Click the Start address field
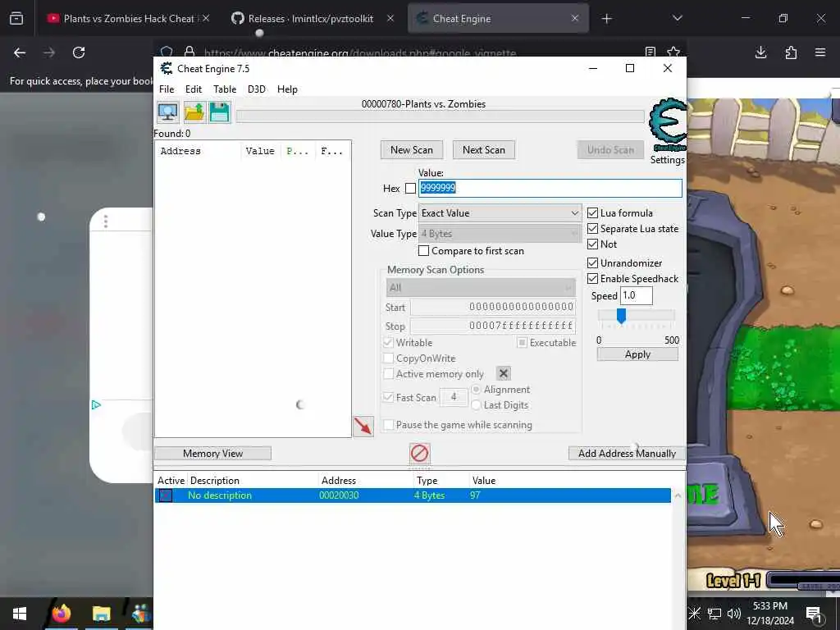The width and height of the screenshot is (840, 630). pyautogui.click(x=493, y=307)
